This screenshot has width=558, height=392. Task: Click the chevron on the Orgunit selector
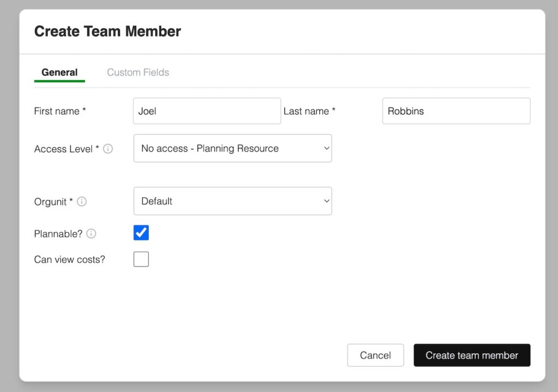(325, 201)
